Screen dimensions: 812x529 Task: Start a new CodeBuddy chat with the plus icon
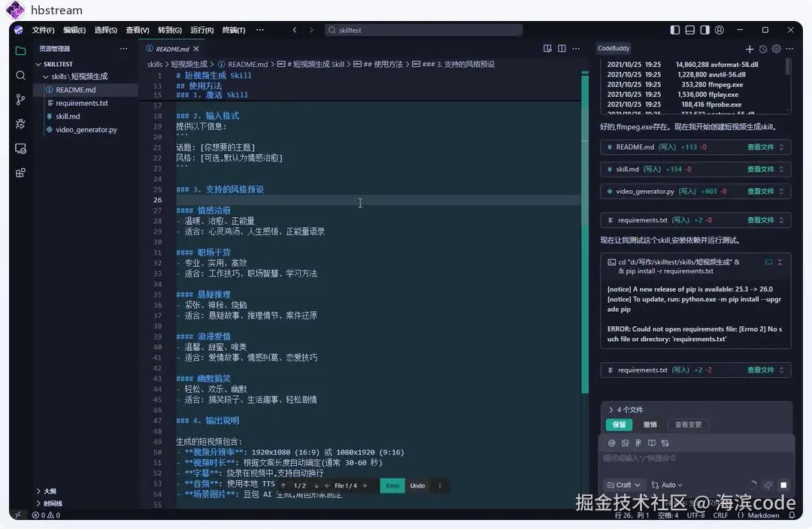(750, 48)
